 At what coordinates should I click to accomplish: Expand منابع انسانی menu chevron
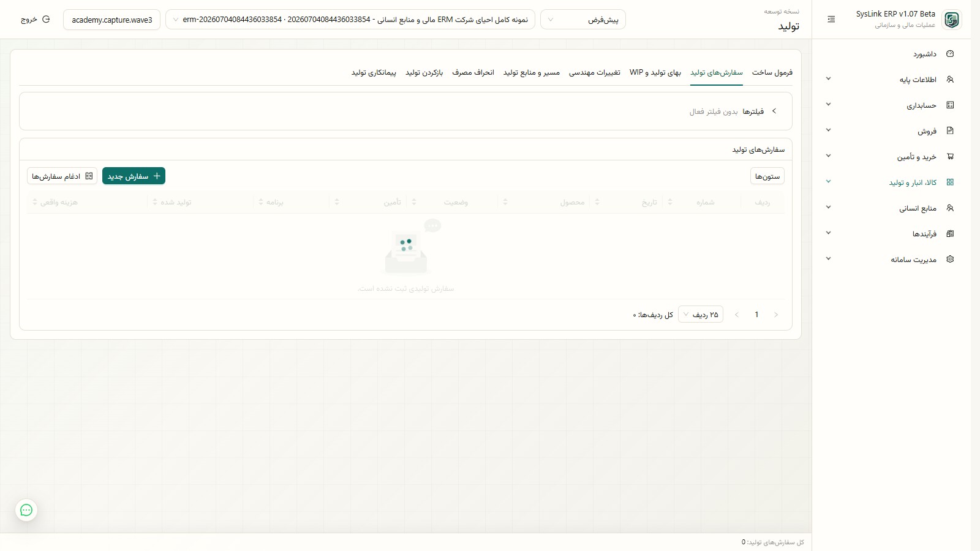[828, 208]
